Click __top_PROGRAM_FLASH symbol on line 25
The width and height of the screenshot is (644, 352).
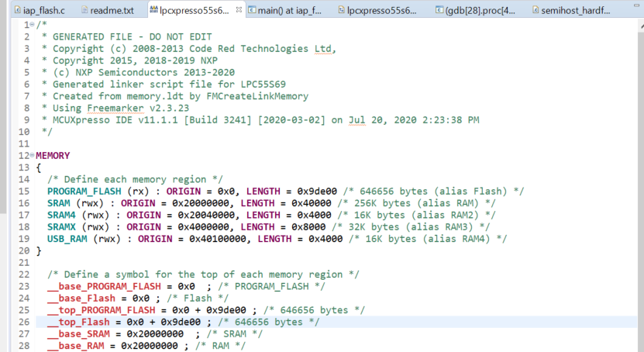pos(101,310)
